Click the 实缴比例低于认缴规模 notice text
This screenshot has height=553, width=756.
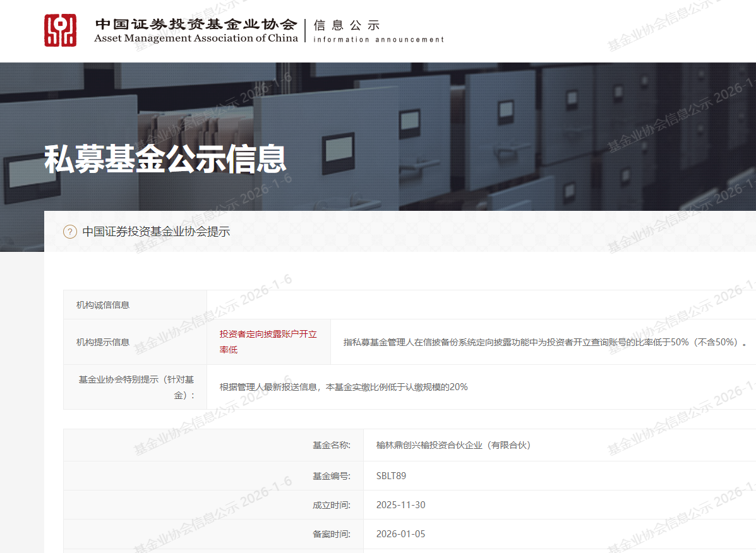pyautogui.click(x=344, y=387)
